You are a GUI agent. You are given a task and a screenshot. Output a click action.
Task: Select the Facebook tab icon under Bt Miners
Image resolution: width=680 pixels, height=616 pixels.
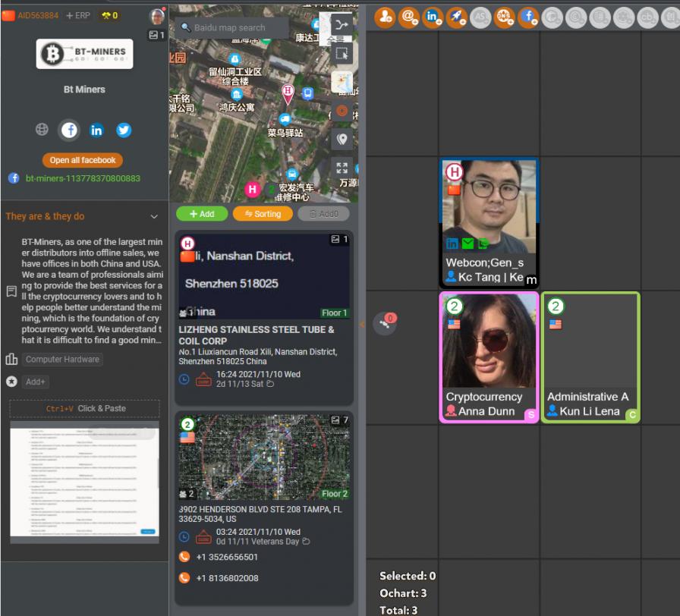coord(69,130)
